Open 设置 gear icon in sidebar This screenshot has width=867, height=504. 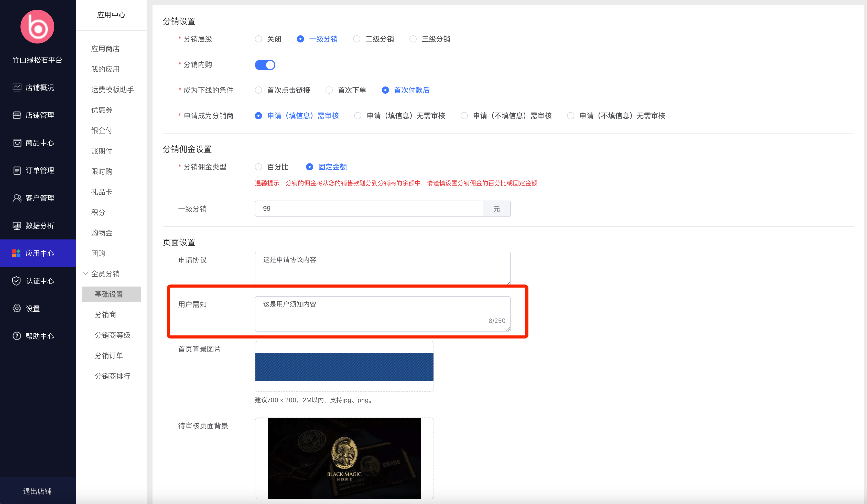[17, 309]
